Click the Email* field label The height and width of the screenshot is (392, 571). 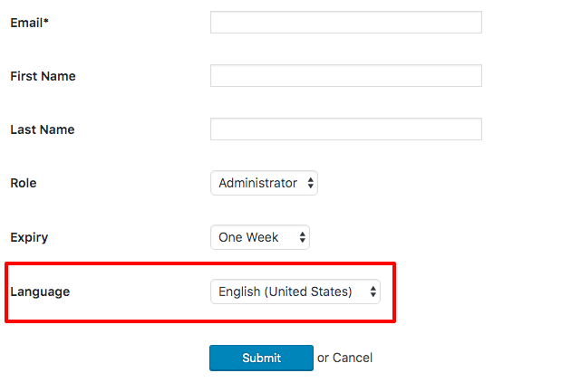pyautogui.click(x=29, y=23)
